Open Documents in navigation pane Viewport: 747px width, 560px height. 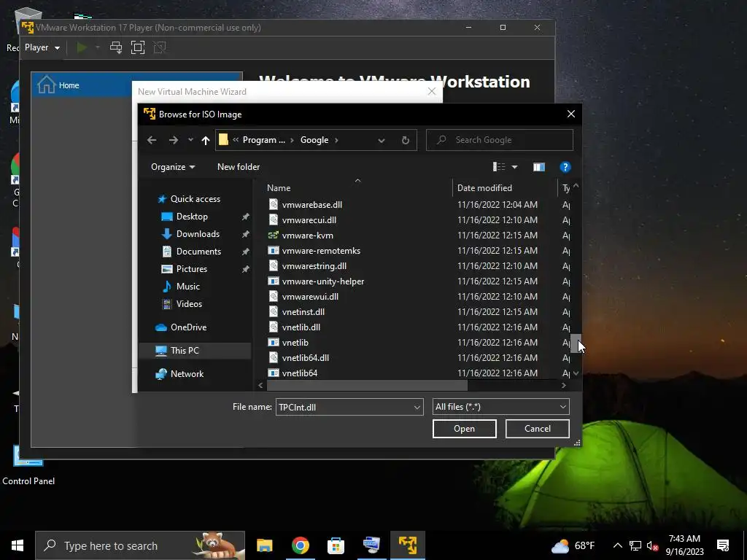[198, 252]
